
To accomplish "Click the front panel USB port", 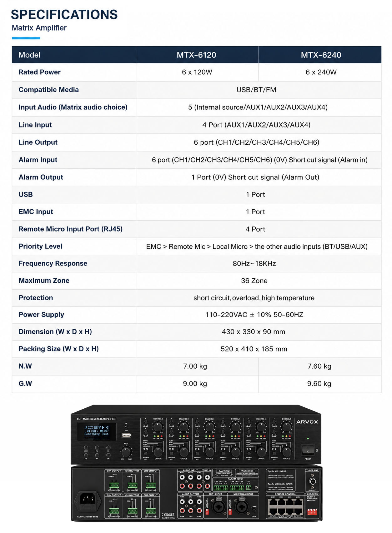I will pyautogui.click(x=126, y=435).
